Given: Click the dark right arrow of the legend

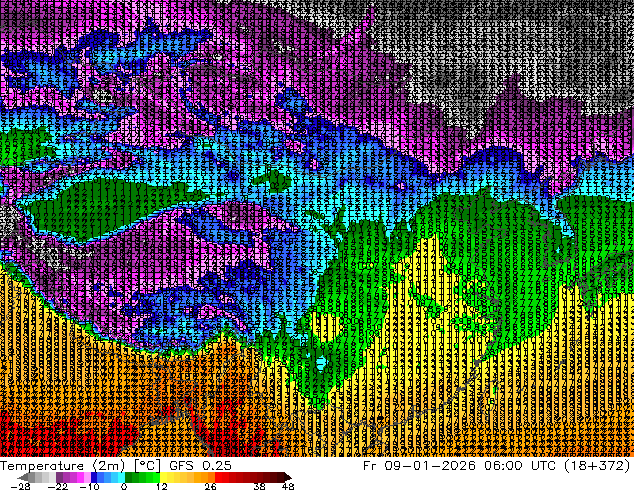Looking at the screenshot, I should (287, 477).
